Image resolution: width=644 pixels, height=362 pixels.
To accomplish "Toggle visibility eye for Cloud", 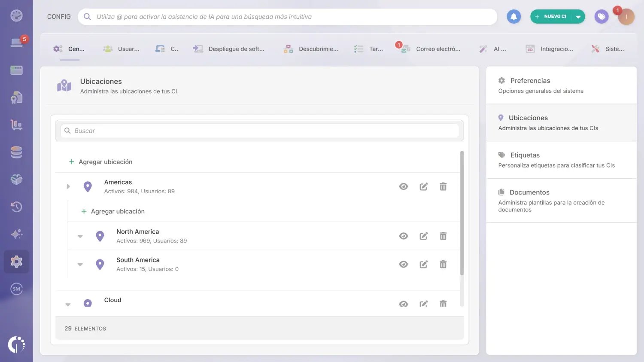I will [x=404, y=304].
